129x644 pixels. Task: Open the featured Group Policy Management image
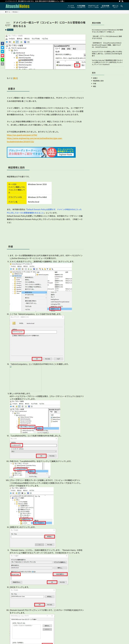[45, 52]
